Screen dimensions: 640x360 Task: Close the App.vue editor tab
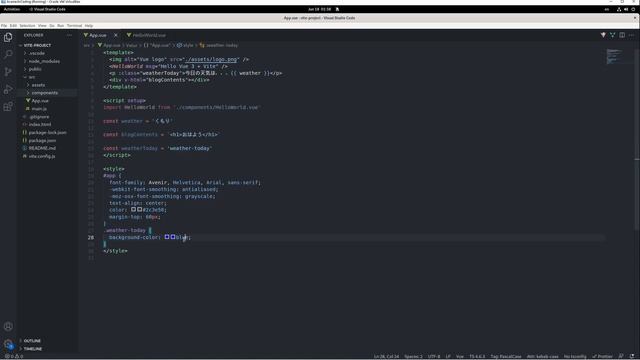tap(116, 35)
